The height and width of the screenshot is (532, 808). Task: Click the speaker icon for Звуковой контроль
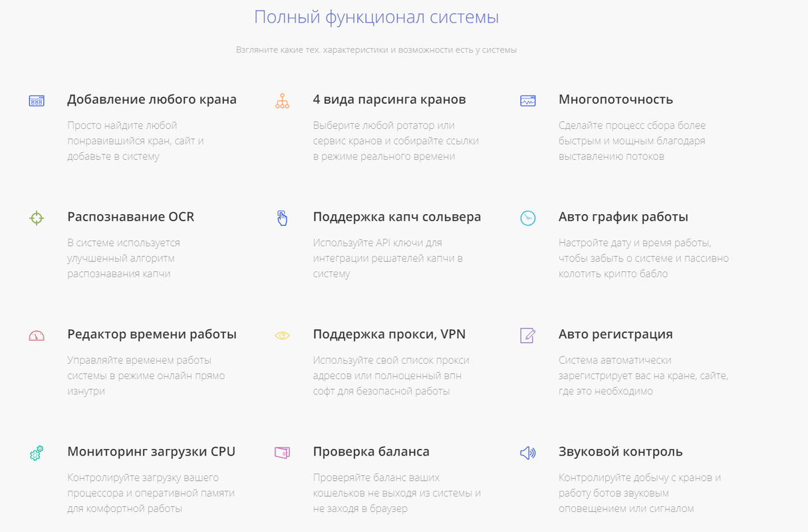[527, 454]
